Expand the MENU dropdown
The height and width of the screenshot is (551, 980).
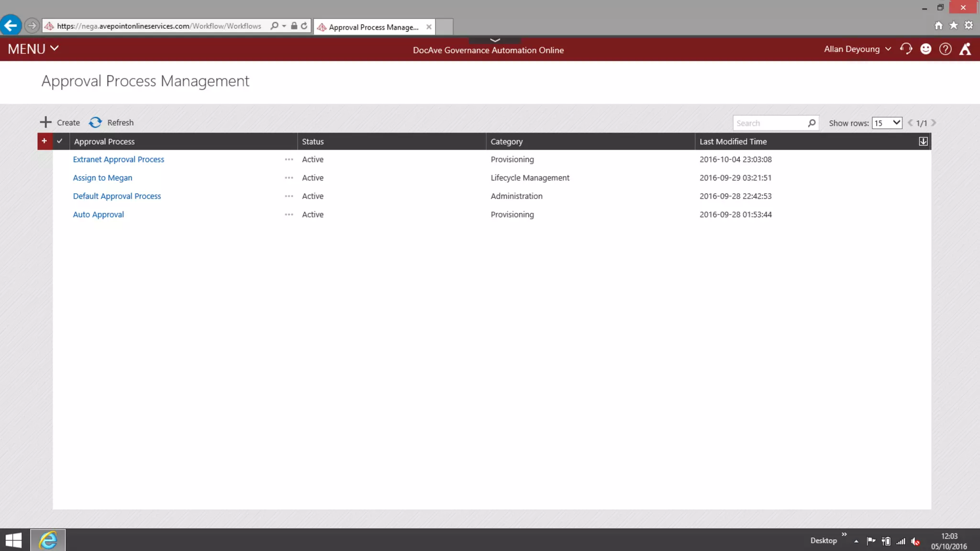coord(33,49)
